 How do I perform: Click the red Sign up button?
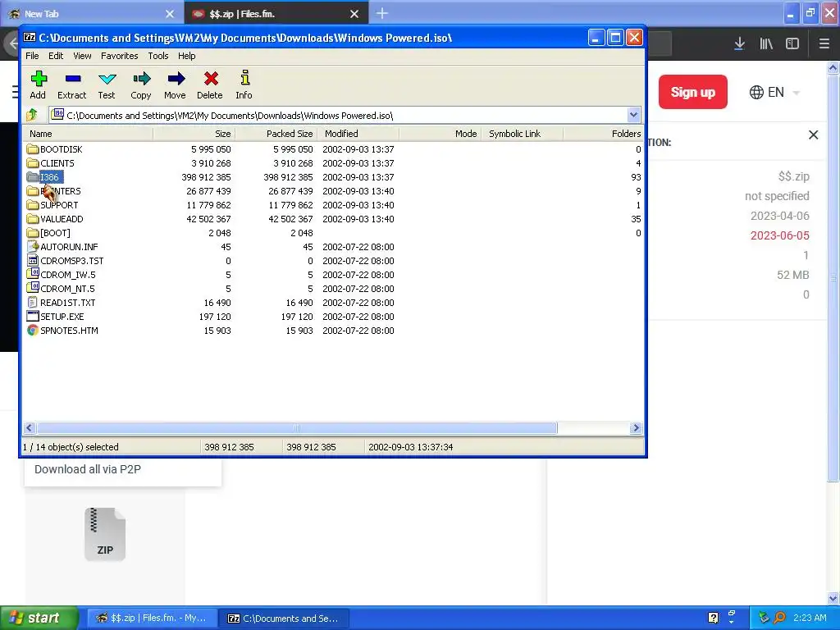click(x=692, y=92)
